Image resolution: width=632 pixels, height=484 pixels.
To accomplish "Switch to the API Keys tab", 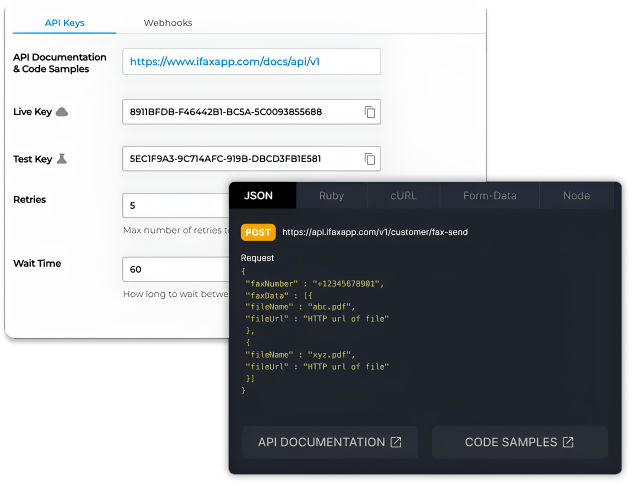I will click(x=64, y=23).
